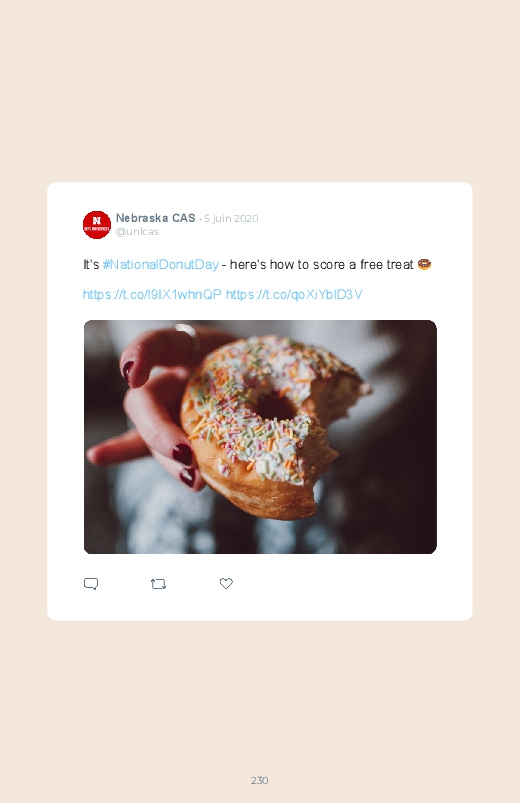Follow the t.co/l9IX1whnQP link
The image size is (520, 803).
click(x=152, y=294)
